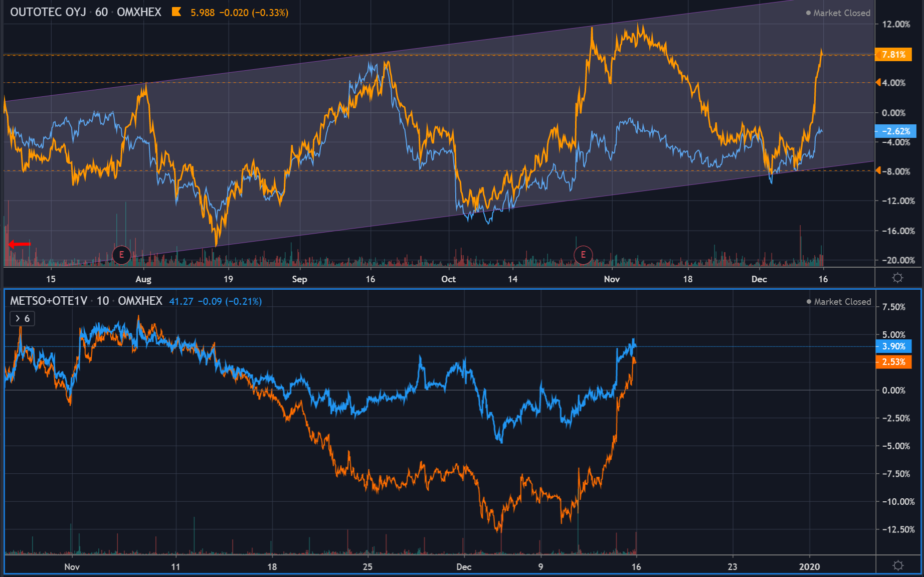
Task: Click the orange flag beside OMXHEX
Action: (x=176, y=12)
